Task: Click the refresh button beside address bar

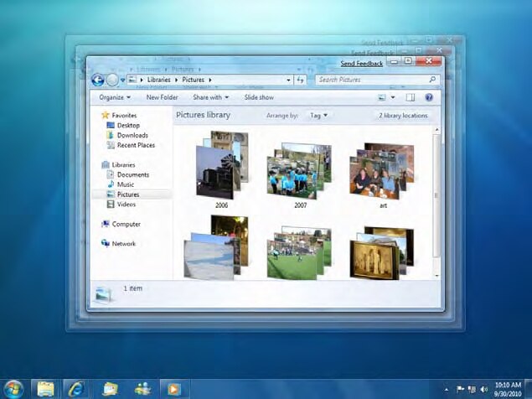Action: [x=300, y=80]
